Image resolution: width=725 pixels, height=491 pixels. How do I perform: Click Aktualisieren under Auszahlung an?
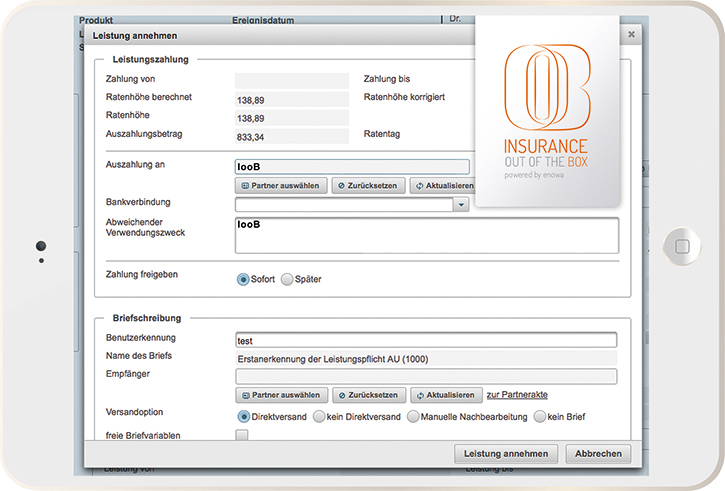(442, 186)
